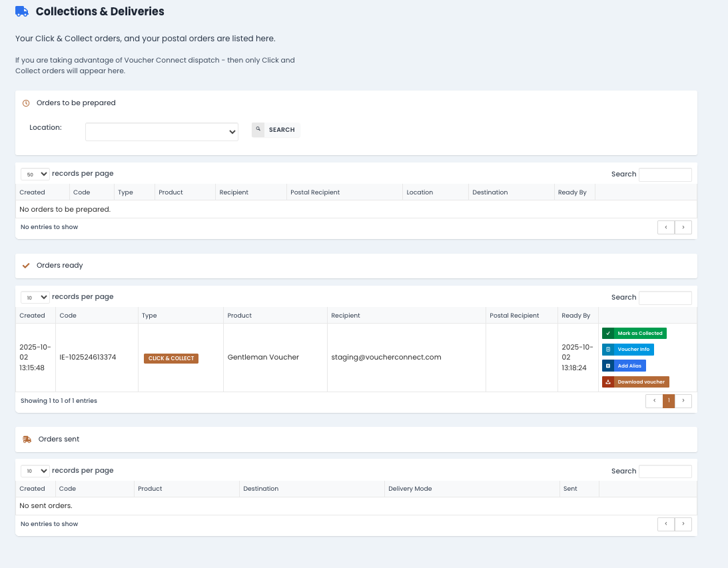The image size is (728, 568).
Task: Click next page arrow in Orders ready pagination
Action: (683, 401)
